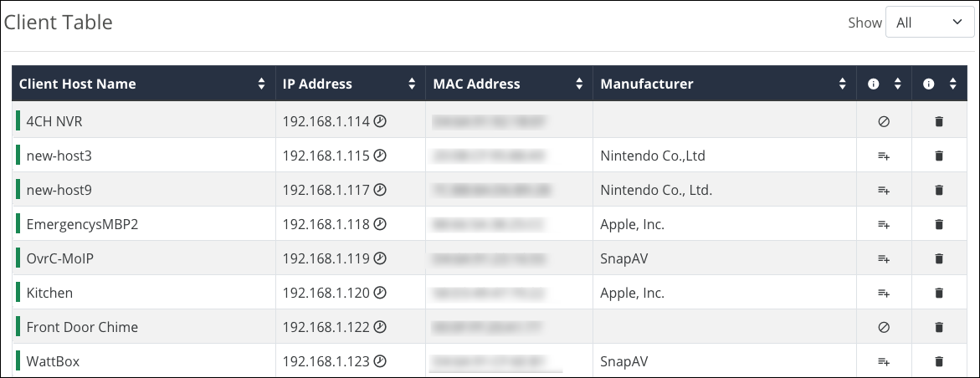Viewport: 980px width, 378px height.
Task: Click the add-list icon for OvrC-MoIP
Action: click(x=884, y=258)
